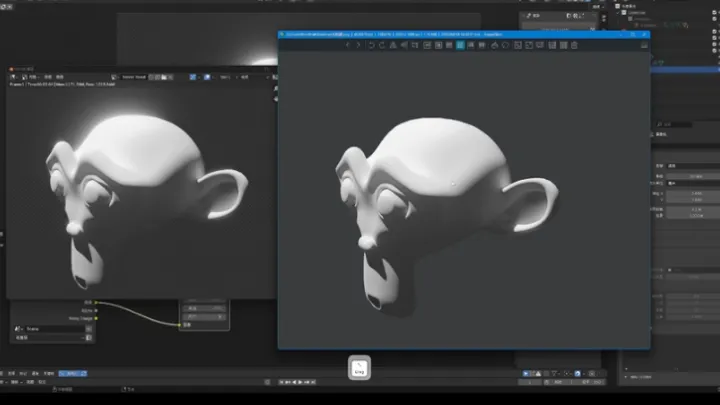Go to previous image in viewer toolbar
The width and height of the screenshot is (720, 405).
[348, 45]
